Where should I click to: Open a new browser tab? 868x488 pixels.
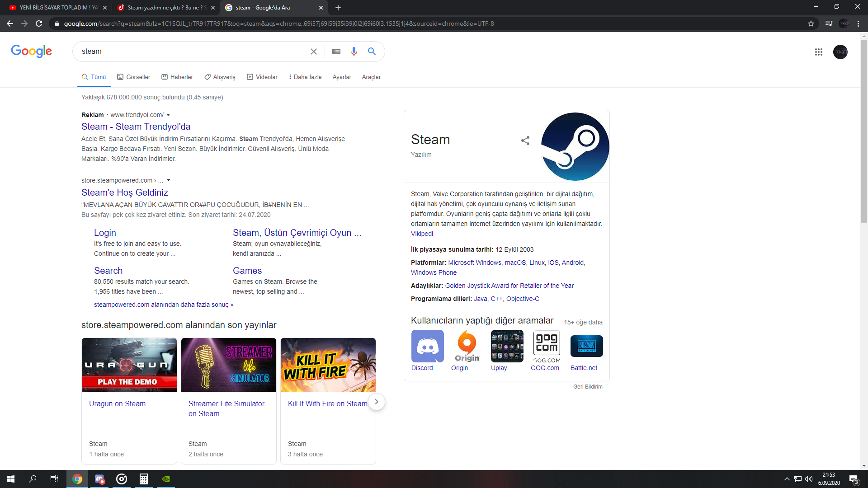[338, 8]
